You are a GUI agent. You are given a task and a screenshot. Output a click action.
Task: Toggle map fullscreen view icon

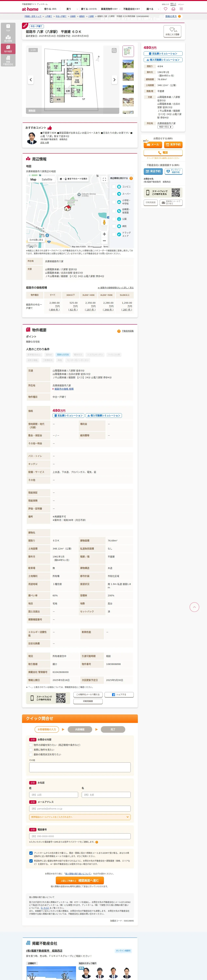pos(104,180)
